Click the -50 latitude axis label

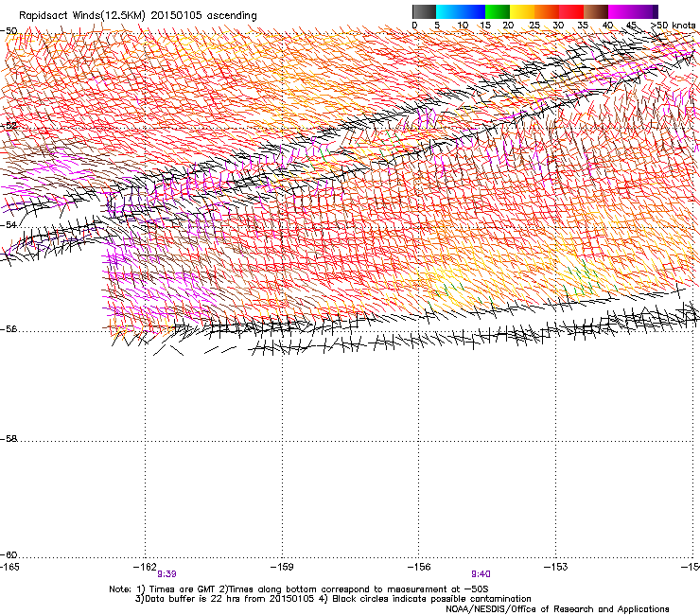pos(9,31)
